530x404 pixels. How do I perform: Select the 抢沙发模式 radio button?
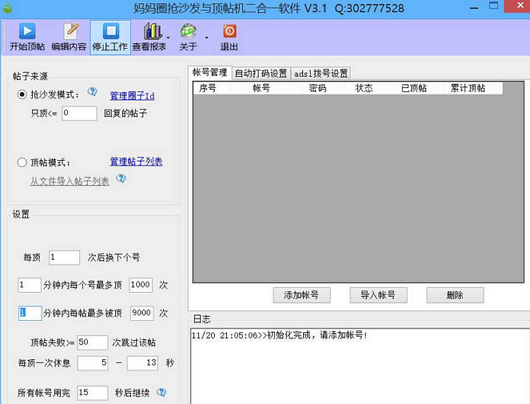[22, 94]
